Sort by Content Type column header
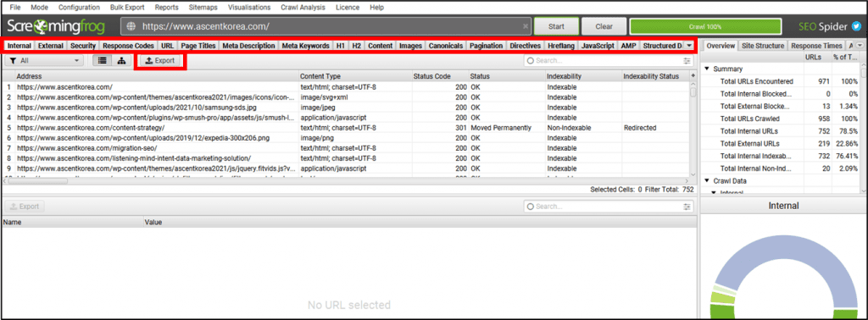Viewport: 868px width, 320px height. [354, 76]
